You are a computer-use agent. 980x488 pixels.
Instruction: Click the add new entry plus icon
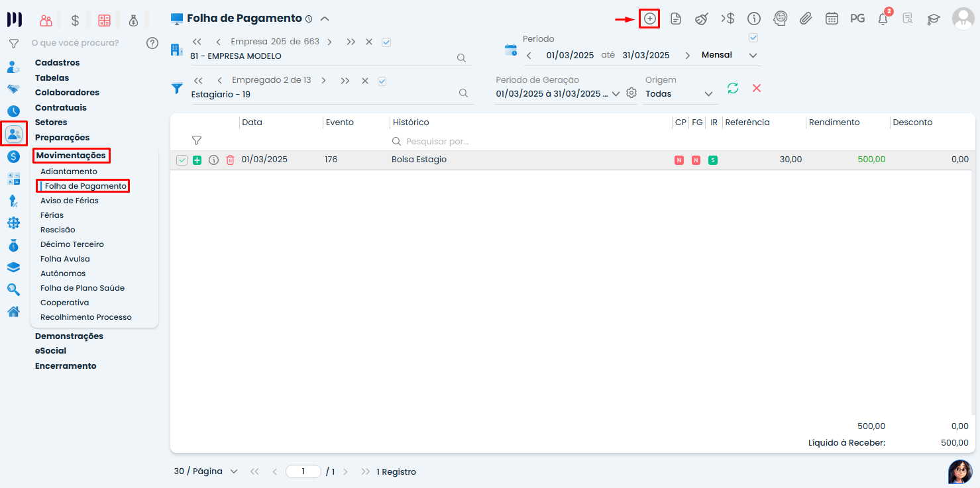[x=649, y=19]
